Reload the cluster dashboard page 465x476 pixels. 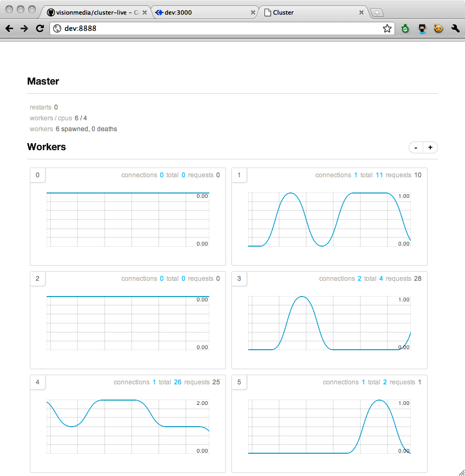[x=40, y=28]
